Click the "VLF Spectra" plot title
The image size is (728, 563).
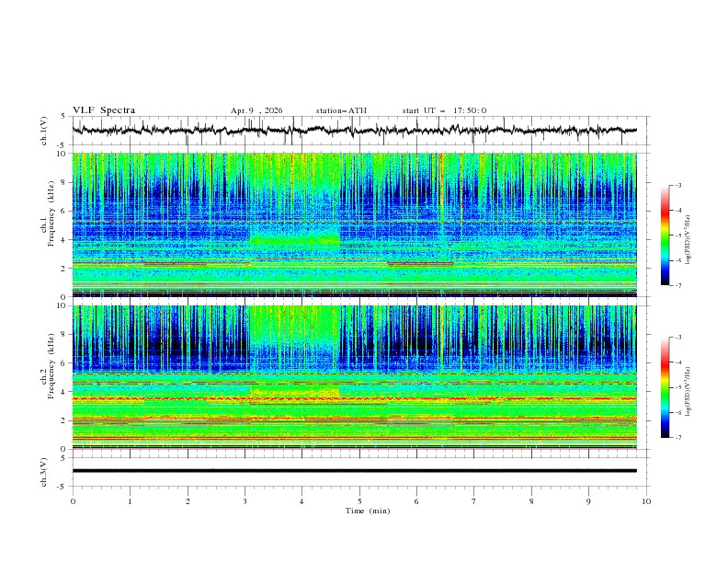pyautogui.click(x=104, y=110)
